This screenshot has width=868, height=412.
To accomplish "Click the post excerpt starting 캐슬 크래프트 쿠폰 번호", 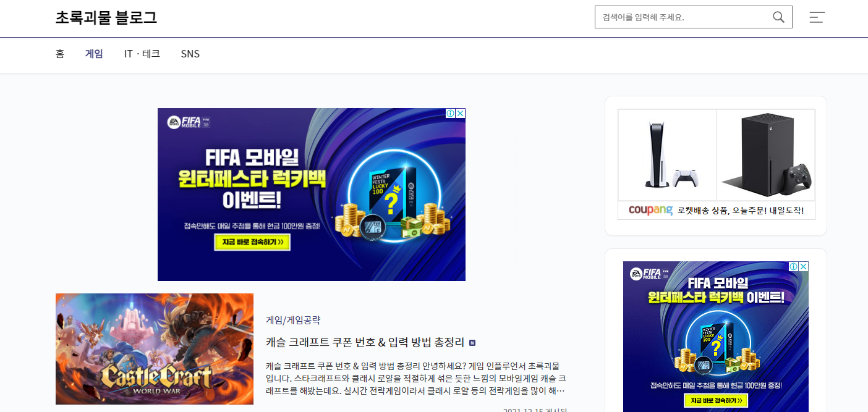I will tap(415, 377).
